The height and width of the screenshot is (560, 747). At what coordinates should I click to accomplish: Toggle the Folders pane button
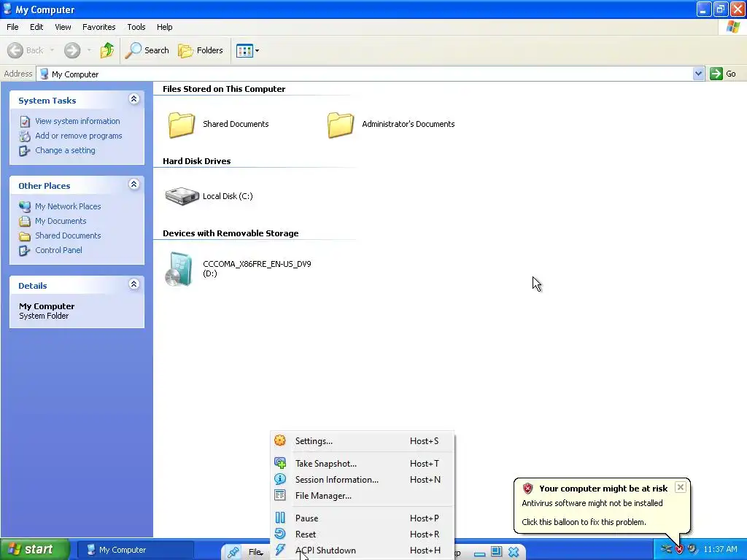(x=200, y=50)
